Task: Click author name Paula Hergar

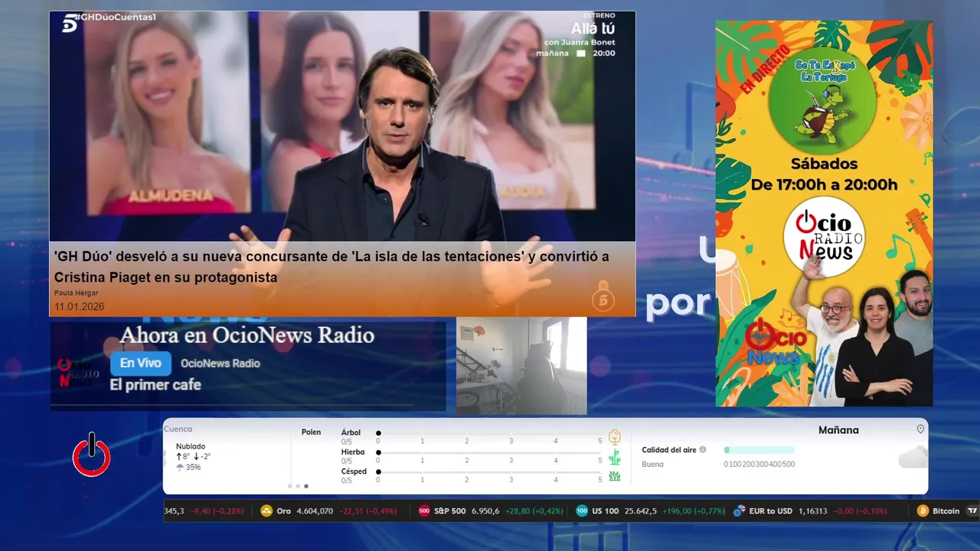Action: [x=76, y=293]
